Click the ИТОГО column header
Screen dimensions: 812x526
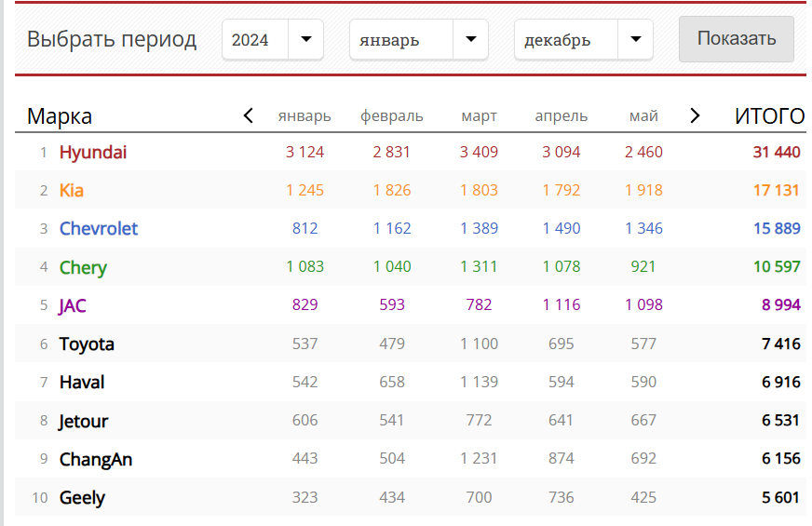[769, 116]
